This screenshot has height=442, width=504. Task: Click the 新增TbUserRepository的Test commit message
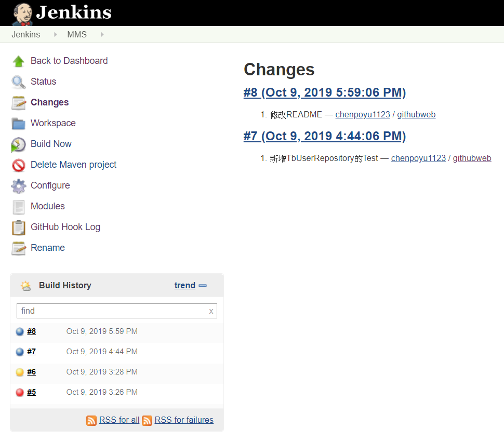click(x=324, y=158)
